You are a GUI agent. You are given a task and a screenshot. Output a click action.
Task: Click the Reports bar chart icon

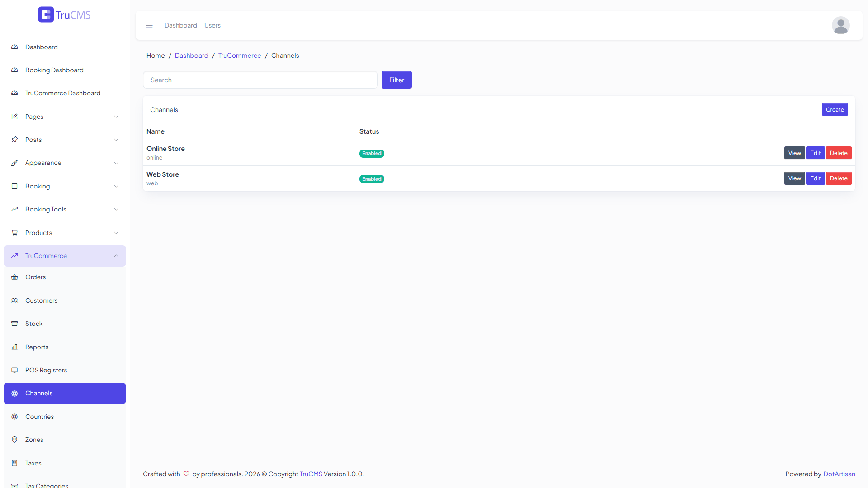coord(14,347)
